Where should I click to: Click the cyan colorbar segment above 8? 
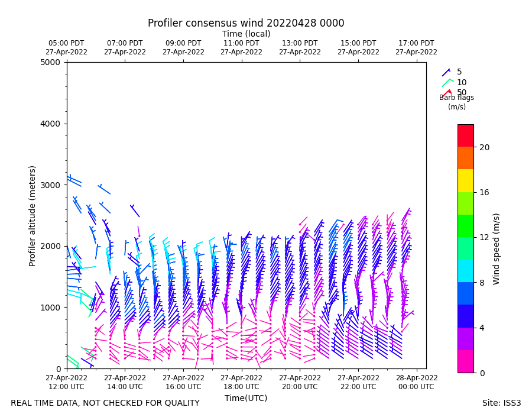466,271
